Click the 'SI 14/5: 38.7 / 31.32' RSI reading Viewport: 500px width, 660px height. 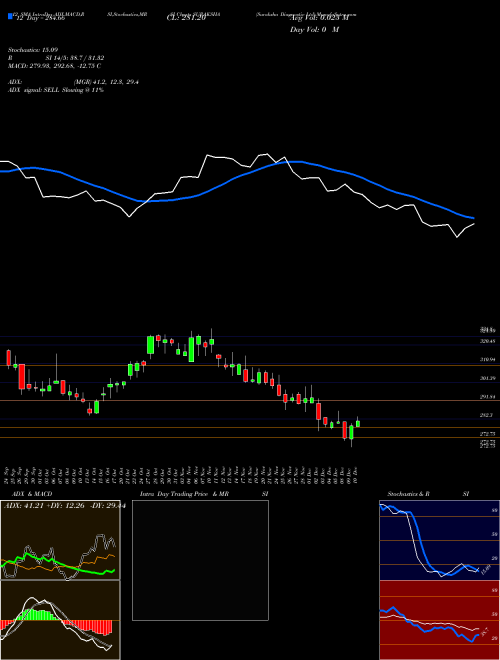coord(75,58)
